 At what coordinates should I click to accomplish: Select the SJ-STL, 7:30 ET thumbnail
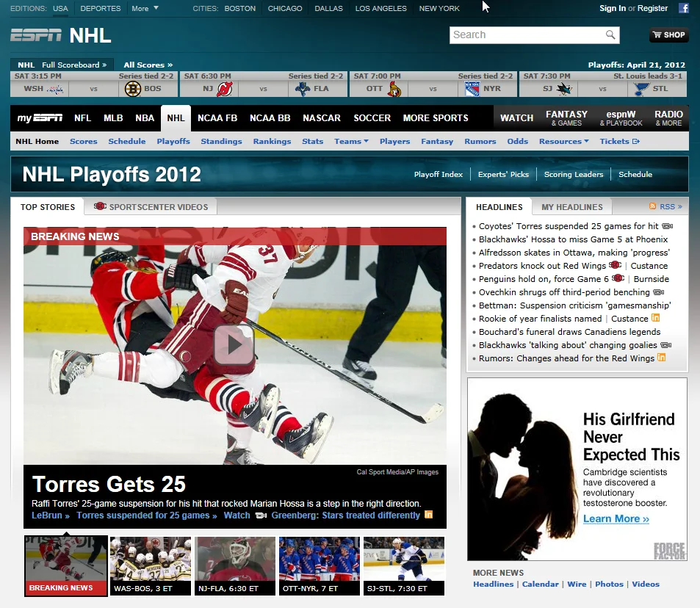tap(404, 566)
